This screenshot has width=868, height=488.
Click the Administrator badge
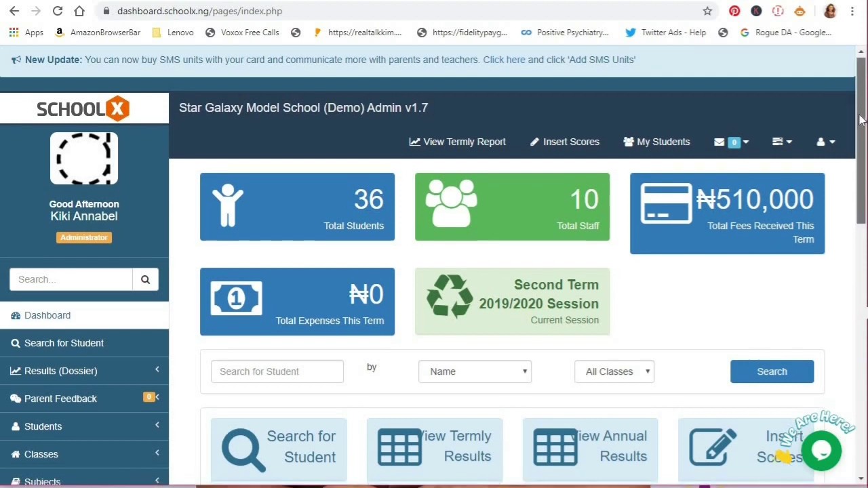[x=83, y=237]
